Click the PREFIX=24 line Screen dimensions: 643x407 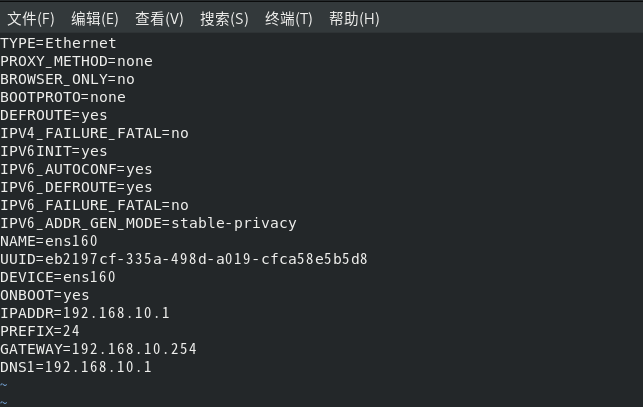coord(40,331)
